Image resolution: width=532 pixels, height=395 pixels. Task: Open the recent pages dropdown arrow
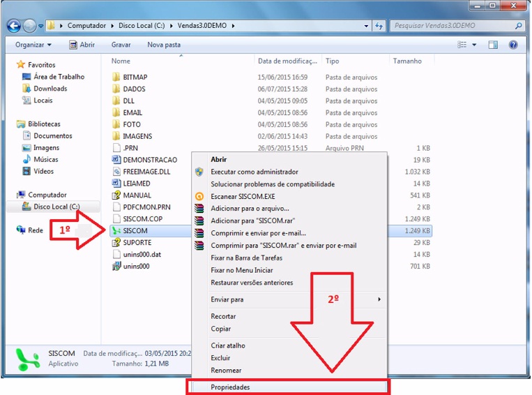[x=40, y=26]
